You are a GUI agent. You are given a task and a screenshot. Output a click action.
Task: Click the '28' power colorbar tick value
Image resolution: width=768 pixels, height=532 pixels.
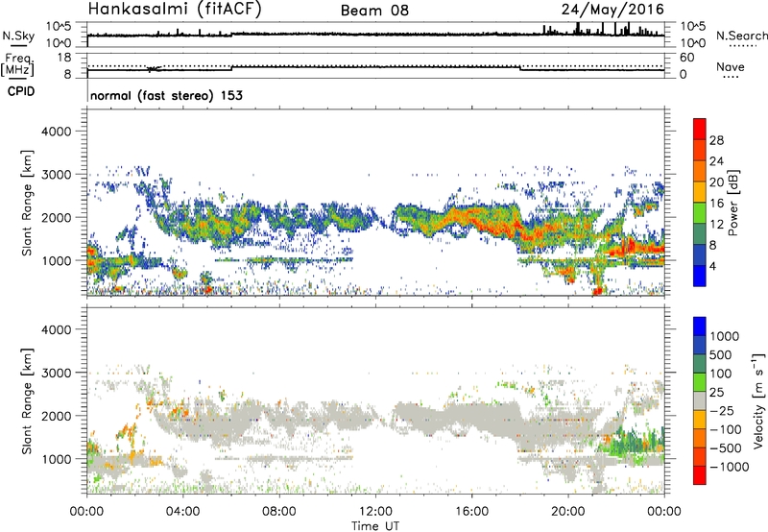click(716, 140)
